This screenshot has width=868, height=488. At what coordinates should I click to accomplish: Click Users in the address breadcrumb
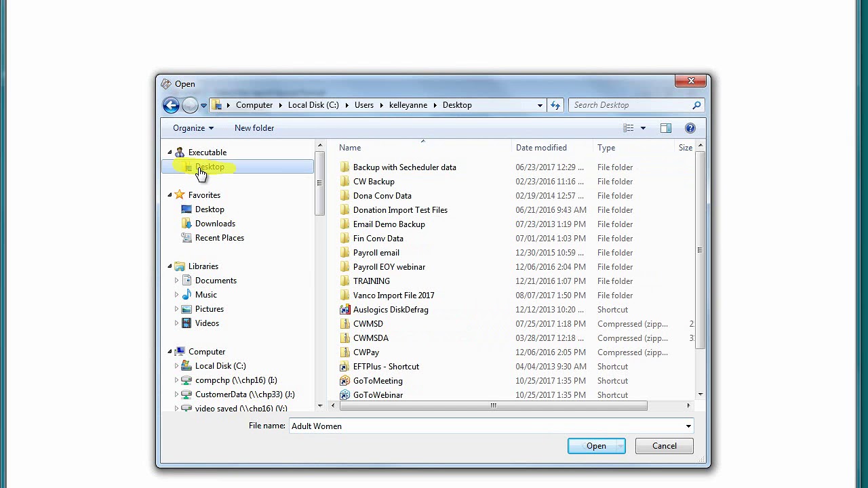[364, 105]
